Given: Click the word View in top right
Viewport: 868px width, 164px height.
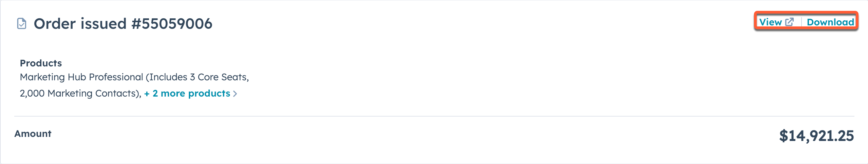Looking at the screenshot, I should 770,22.
